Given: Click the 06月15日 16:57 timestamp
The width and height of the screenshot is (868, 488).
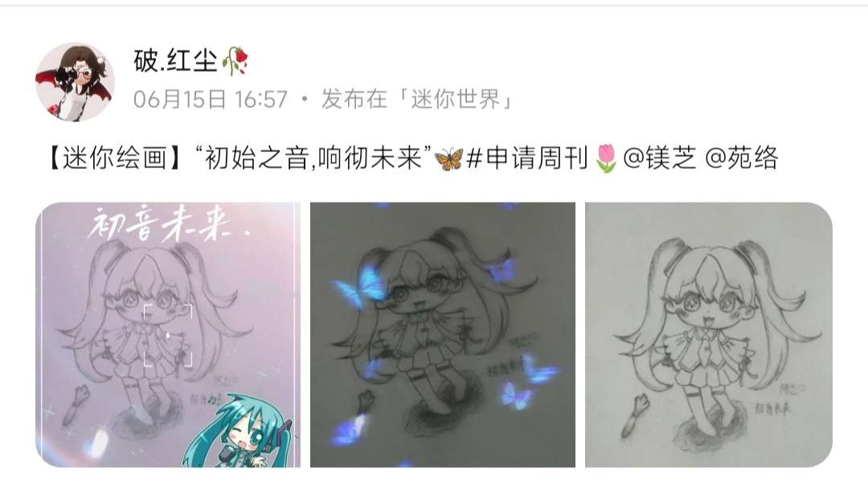Looking at the screenshot, I should [x=211, y=100].
